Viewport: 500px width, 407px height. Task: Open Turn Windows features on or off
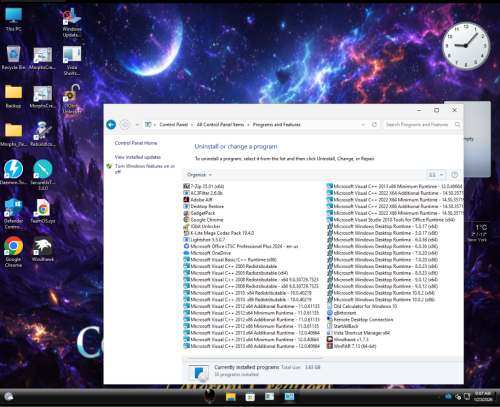click(x=145, y=169)
